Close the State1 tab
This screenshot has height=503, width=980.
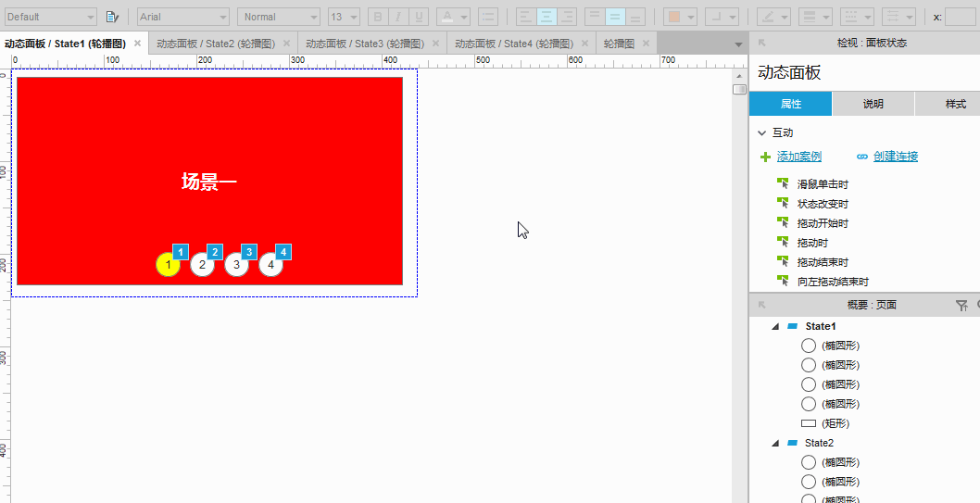point(137,44)
